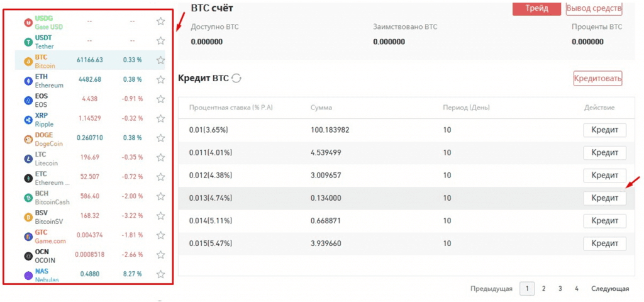
Task: Click the Заимствовано BTC label
Action: [405, 27]
